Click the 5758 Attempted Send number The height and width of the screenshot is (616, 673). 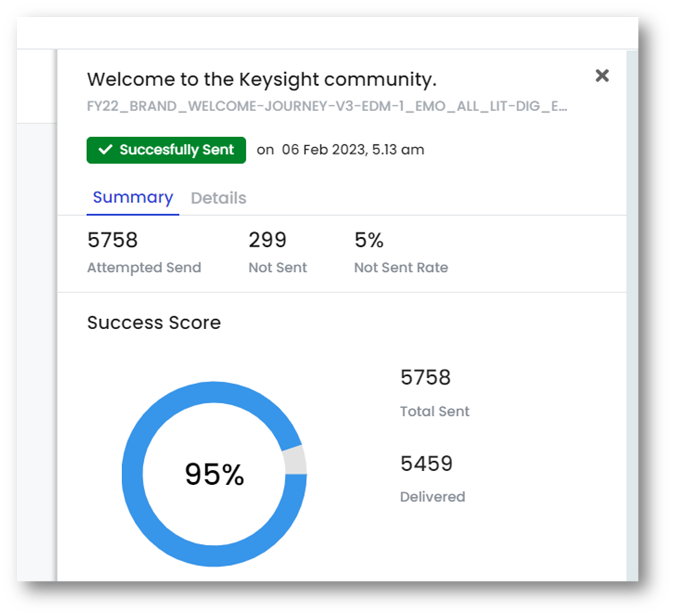tap(113, 240)
